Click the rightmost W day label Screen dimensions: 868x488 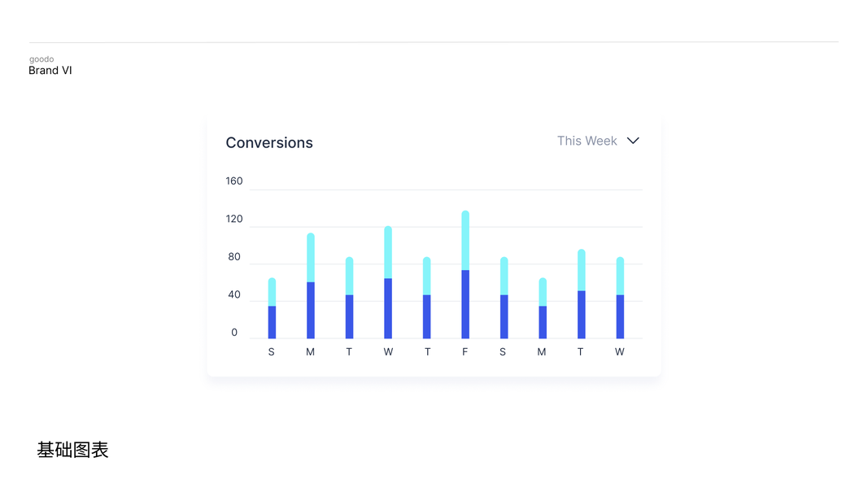tap(620, 352)
